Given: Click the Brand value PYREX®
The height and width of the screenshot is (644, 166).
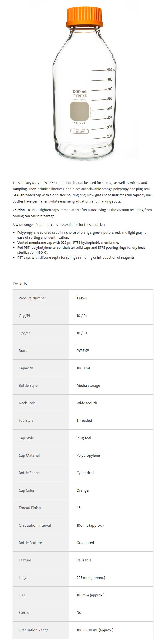Looking at the screenshot, I should pyautogui.click(x=83, y=351).
